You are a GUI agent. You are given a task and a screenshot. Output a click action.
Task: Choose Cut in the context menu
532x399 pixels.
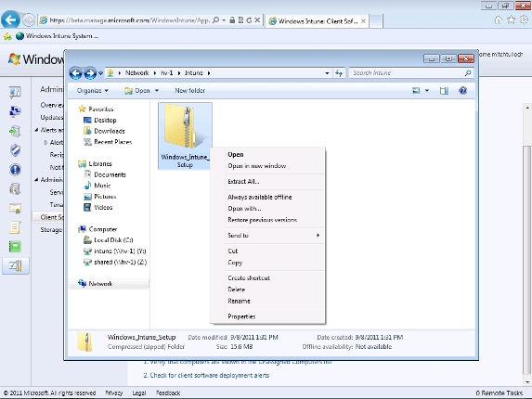232,251
